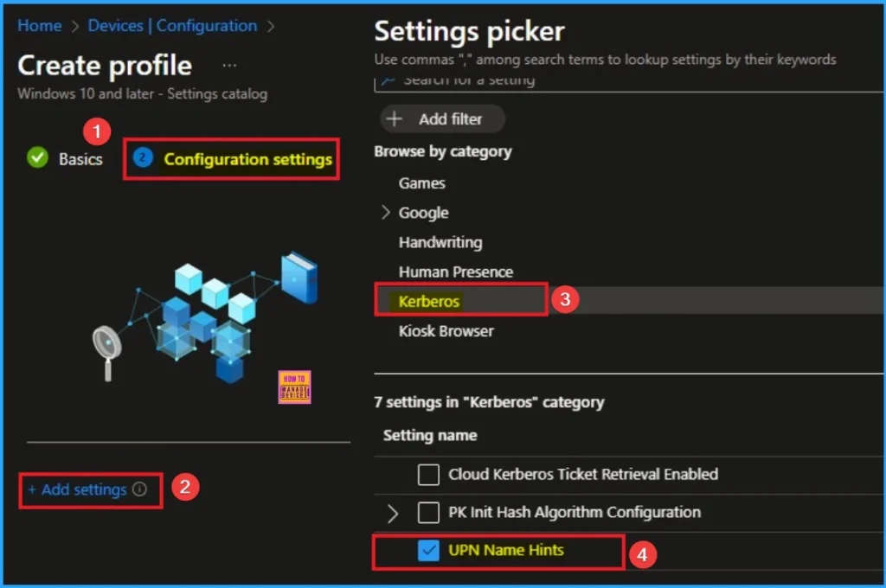Check PK Init Hash Algorithm Configuration box

(428, 513)
